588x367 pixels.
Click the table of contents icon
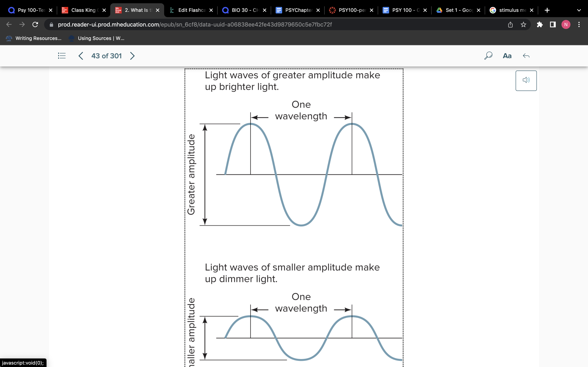[61, 55]
